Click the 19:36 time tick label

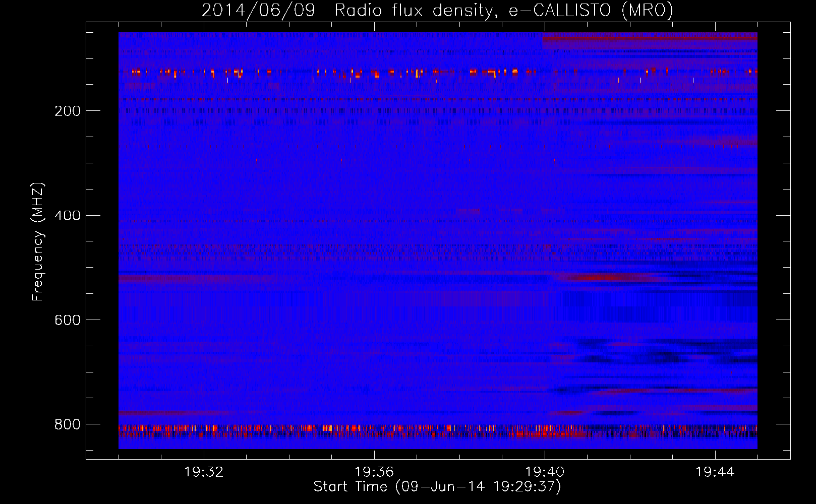coord(374,472)
